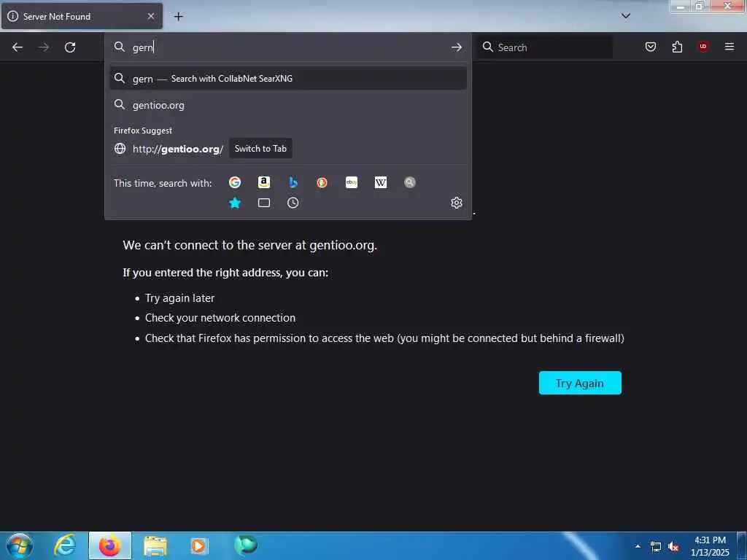747x560 pixels.
Task: Search history with clock icon
Action: (293, 203)
